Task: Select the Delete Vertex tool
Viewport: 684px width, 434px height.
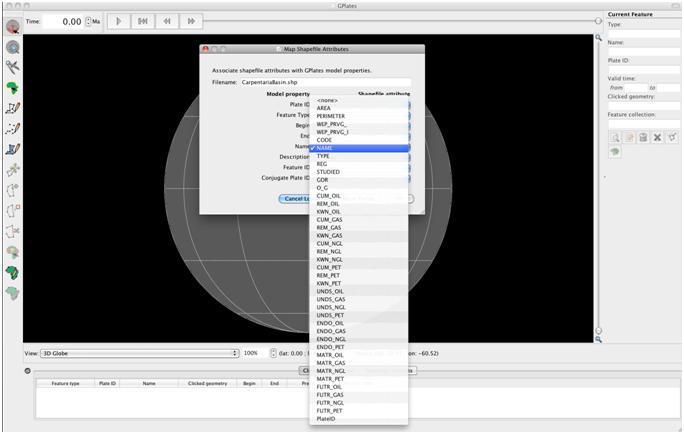Action: click(13, 210)
